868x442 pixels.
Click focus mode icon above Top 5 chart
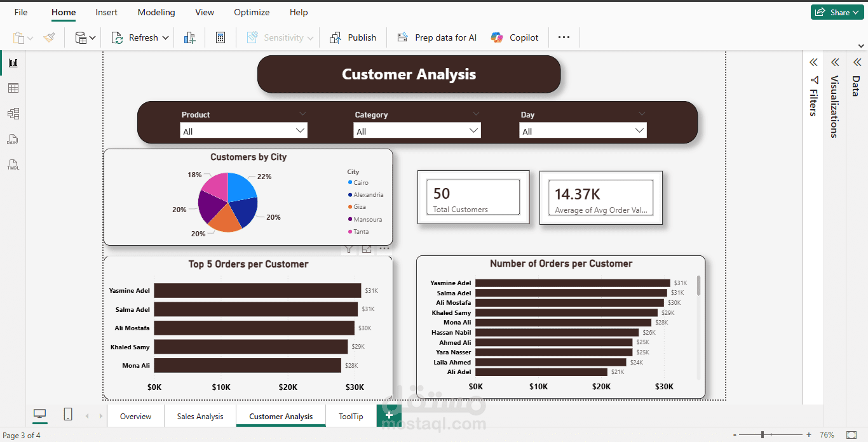[367, 249]
